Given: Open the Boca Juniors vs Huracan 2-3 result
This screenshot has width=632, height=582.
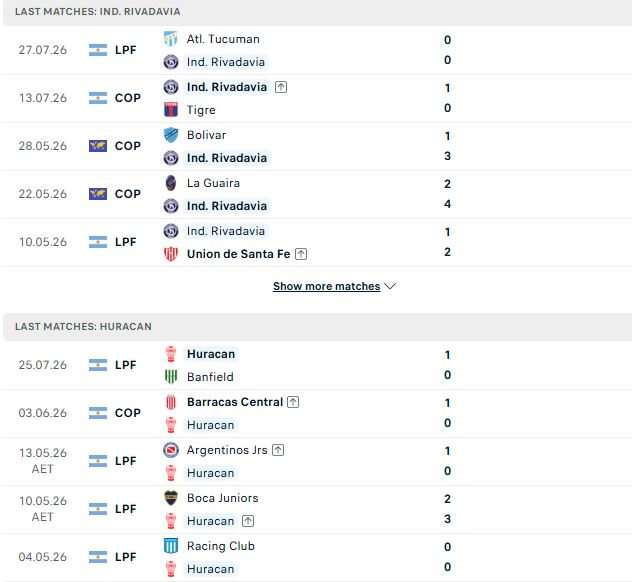Looking at the screenshot, I should pos(316,509).
